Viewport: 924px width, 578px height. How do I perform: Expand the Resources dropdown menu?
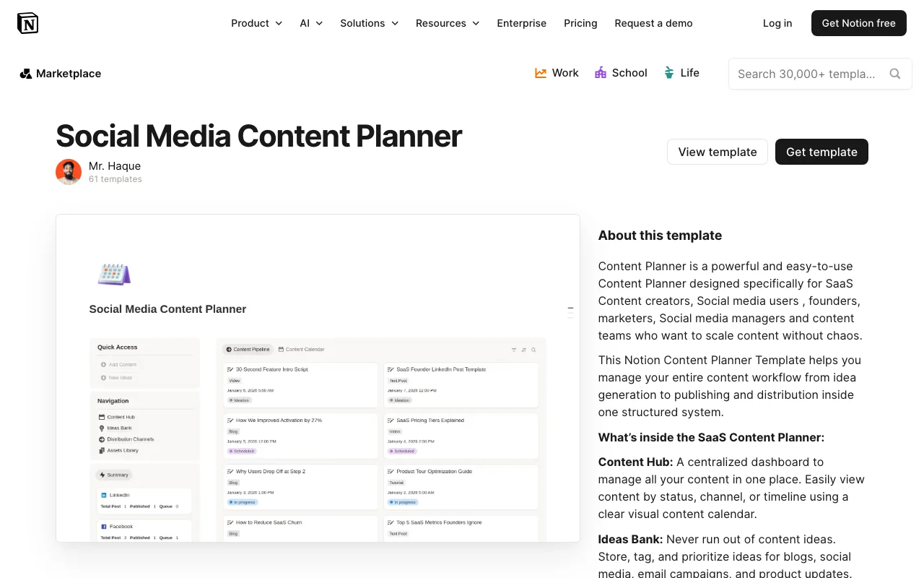click(448, 23)
